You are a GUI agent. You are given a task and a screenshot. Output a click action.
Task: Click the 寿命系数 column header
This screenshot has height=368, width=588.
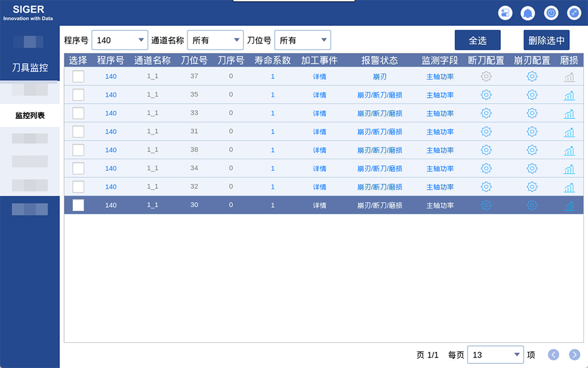coord(273,60)
